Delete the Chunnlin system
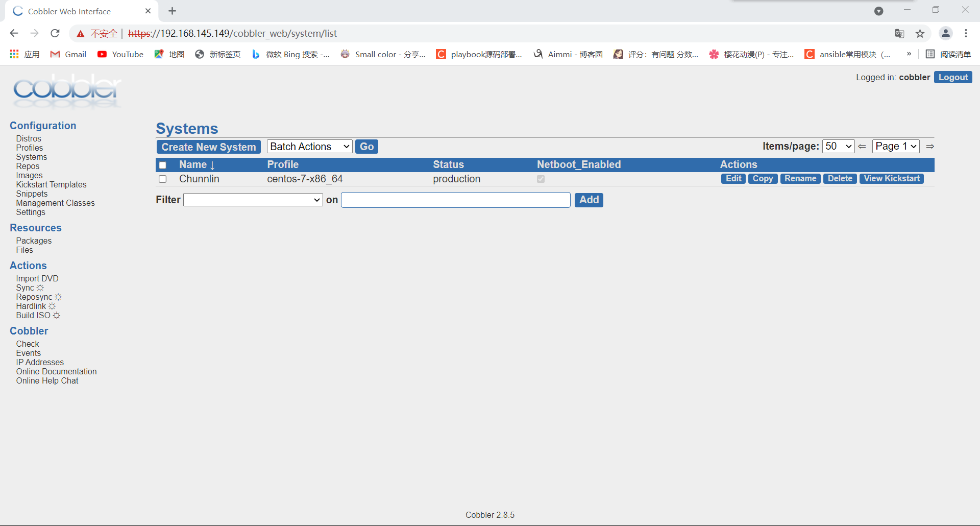Image resolution: width=980 pixels, height=526 pixels. point(840,179)
